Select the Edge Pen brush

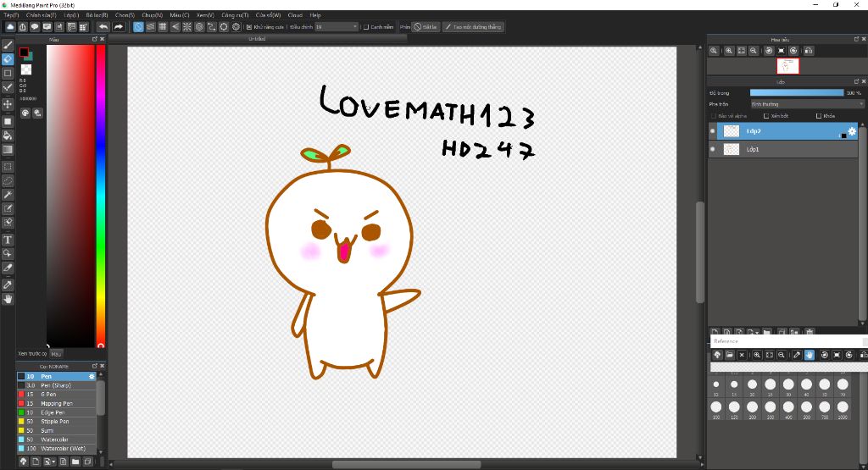click(57, 412)
